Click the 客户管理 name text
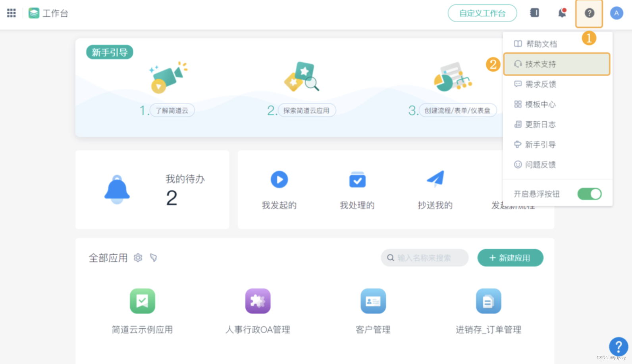Viewport: 632px width, 364px height. (x=373, y=330)
